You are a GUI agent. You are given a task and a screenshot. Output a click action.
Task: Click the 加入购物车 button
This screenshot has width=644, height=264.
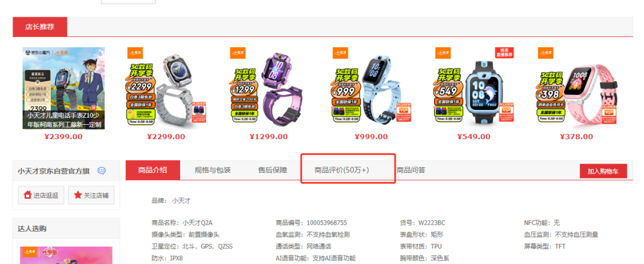coord(603,171)
